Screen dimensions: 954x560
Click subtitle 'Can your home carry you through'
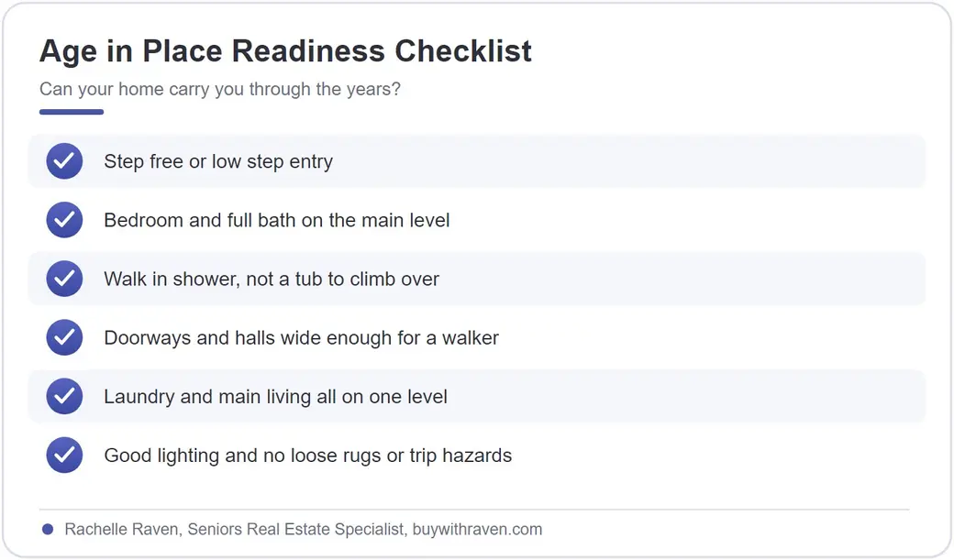click(220, 90)
